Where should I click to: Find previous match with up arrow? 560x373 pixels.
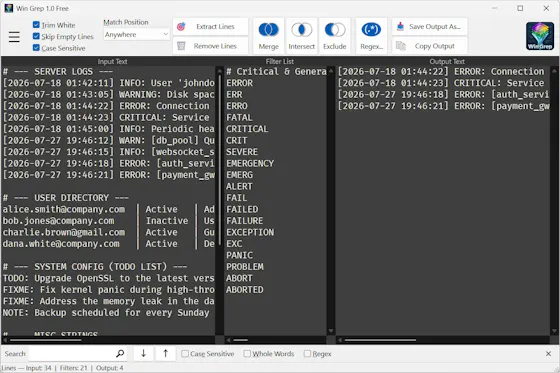[165, 354]
